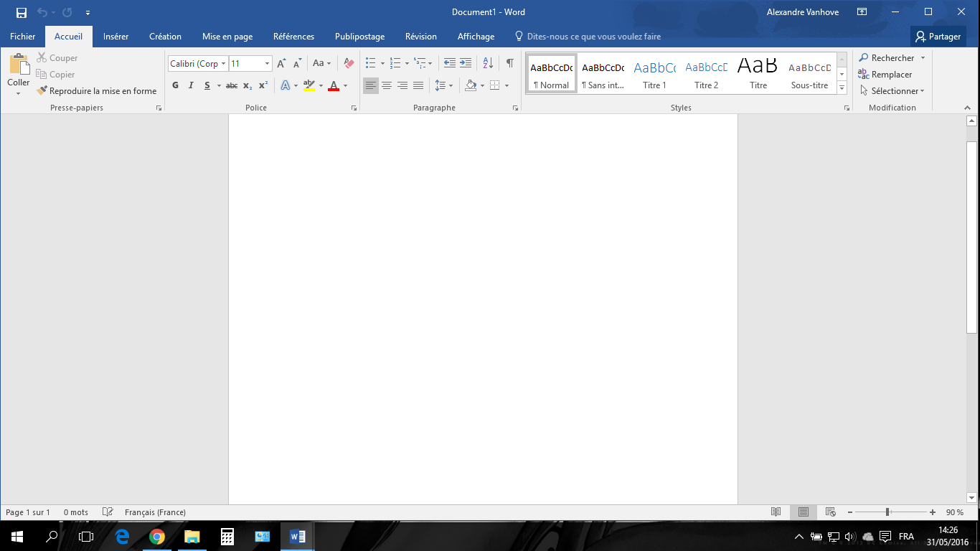Save the document with the floppy disk icon
Screen dimensions: 980x551
pyautogui.click(x=22, y=12)
